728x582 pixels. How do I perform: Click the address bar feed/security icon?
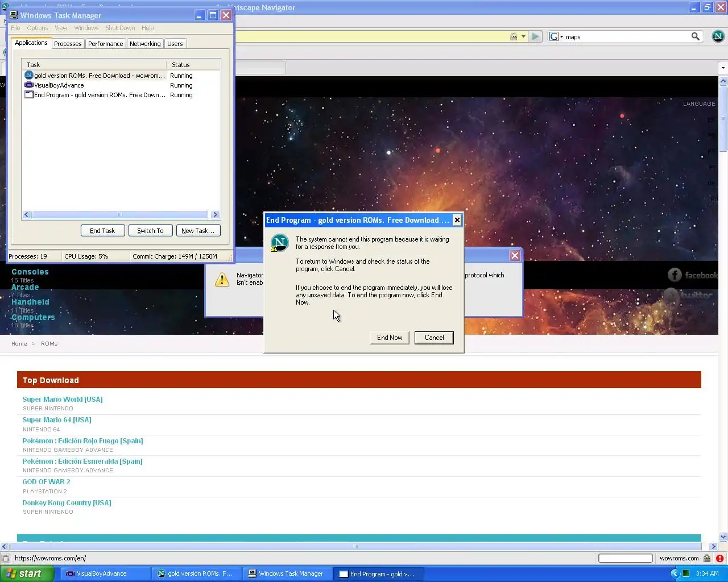[514, 36]
